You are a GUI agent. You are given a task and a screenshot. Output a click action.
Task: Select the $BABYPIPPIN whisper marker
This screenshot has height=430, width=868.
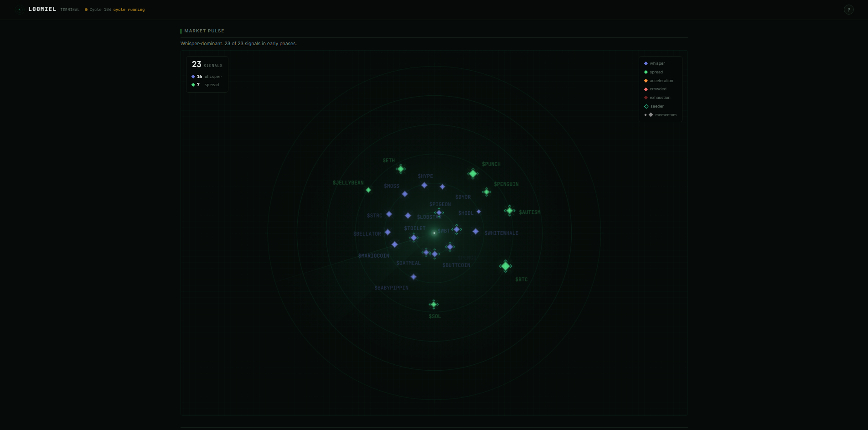coord(413,277)
